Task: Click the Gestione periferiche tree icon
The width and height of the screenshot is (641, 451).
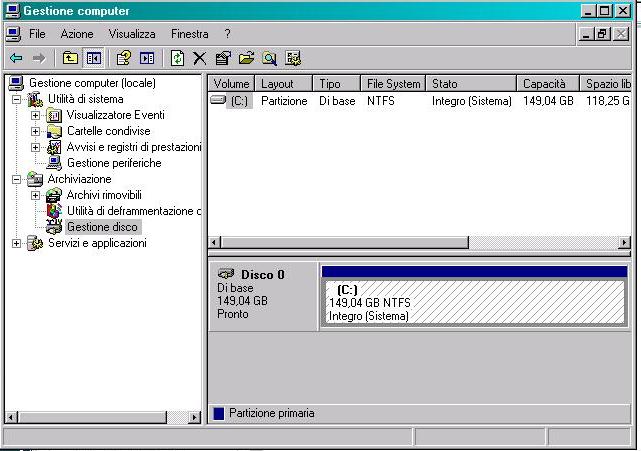Action: click(x=54, y=163)
